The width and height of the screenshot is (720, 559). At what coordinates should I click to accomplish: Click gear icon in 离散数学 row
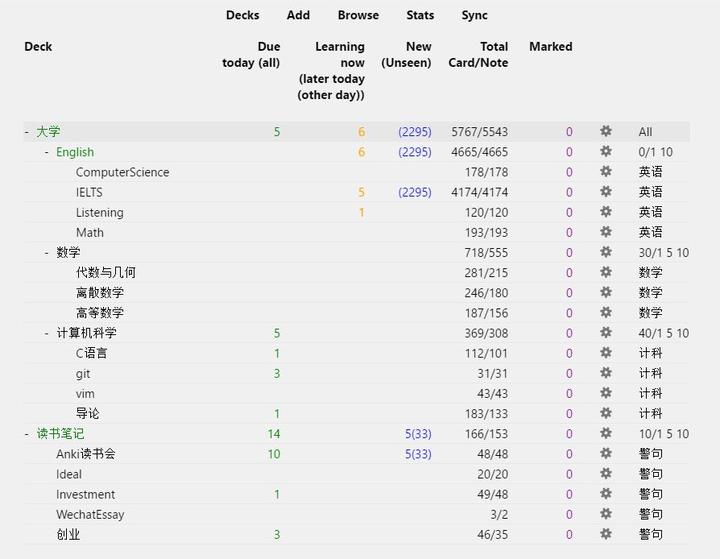click(605, 293)
